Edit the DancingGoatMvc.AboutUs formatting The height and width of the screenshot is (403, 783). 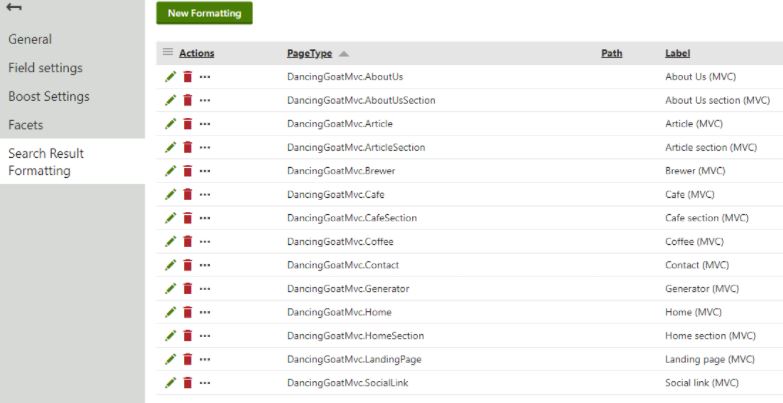tap(171, 76)
